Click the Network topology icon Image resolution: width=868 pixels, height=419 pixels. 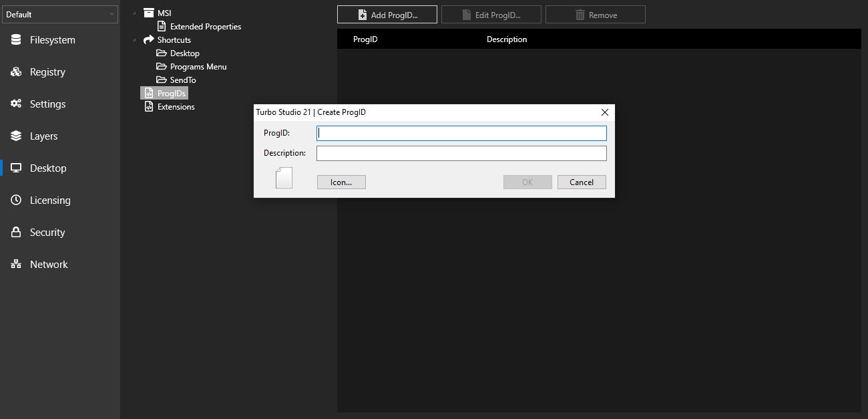[x=16, y=265]
